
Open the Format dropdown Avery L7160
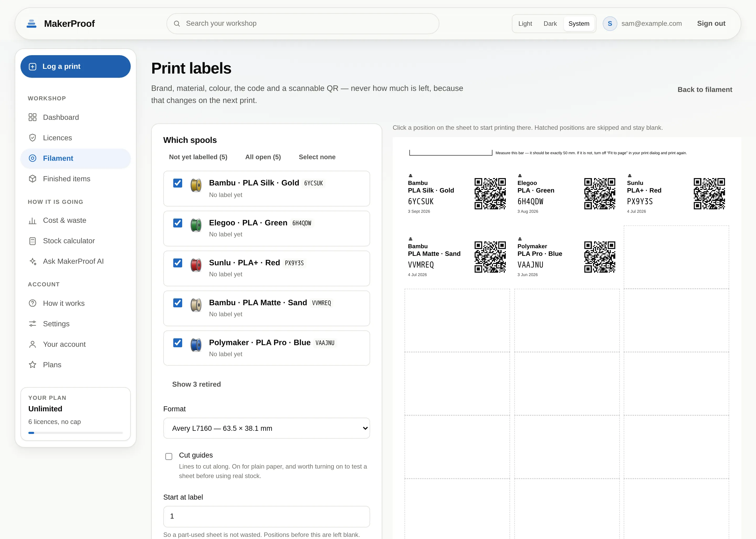pos(266,428)
